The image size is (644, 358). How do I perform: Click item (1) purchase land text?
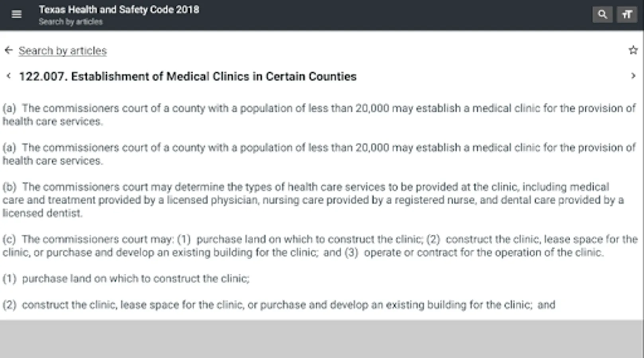pos(126,278)
